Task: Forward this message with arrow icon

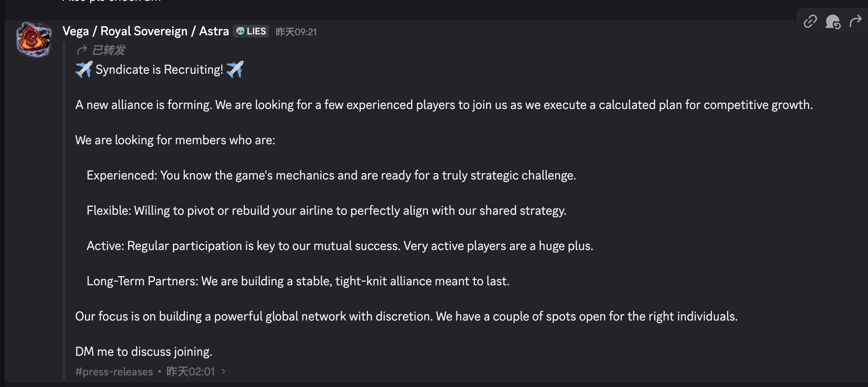Action: (x=856, y=21)
